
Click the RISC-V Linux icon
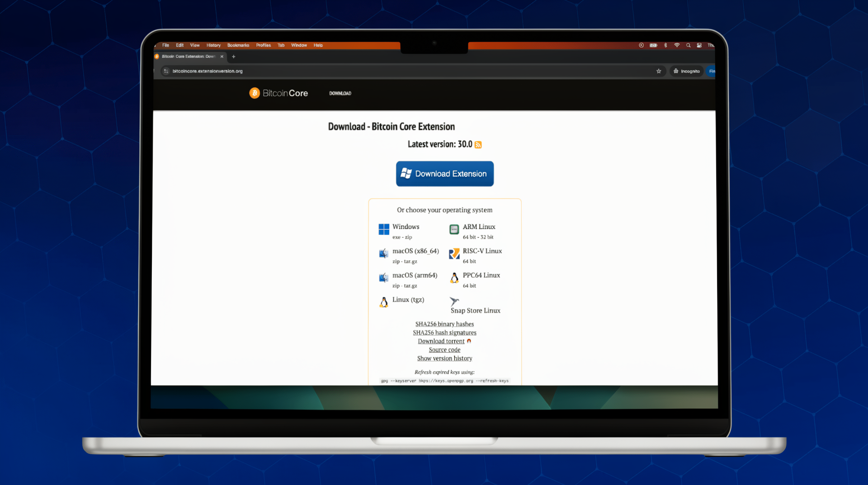click(x=454, y=254)
